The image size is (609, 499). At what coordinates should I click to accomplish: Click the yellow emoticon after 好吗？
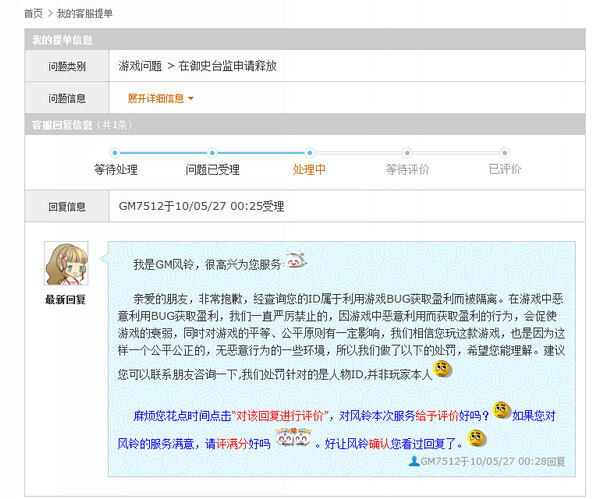[502, 410]
